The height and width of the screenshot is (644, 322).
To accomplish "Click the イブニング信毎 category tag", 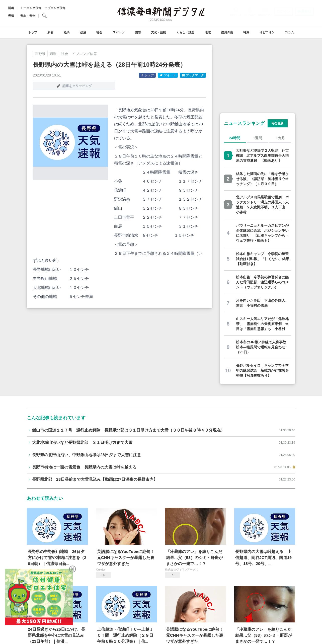I will [85, 54].
